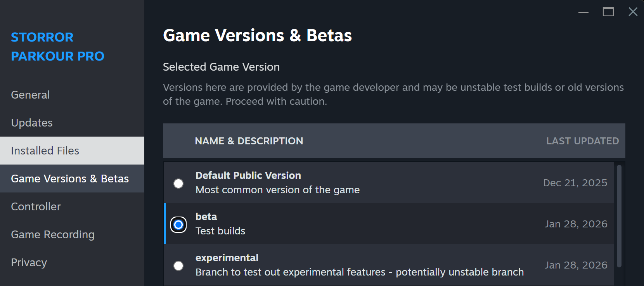Switch to Game Recording settings

pyautogui.click(x=53, y=234)
